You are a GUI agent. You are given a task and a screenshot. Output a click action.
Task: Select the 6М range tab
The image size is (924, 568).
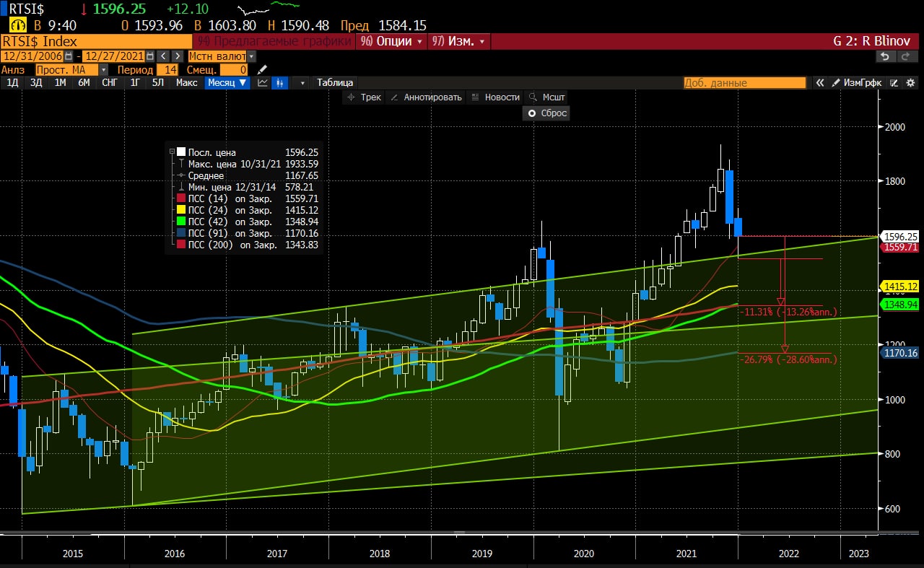tap(84, 82)
